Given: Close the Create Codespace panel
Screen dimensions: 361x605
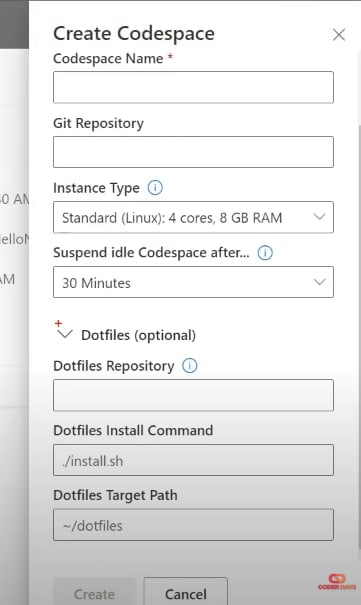Looking at the screenshot, I should tap(339, 35).
